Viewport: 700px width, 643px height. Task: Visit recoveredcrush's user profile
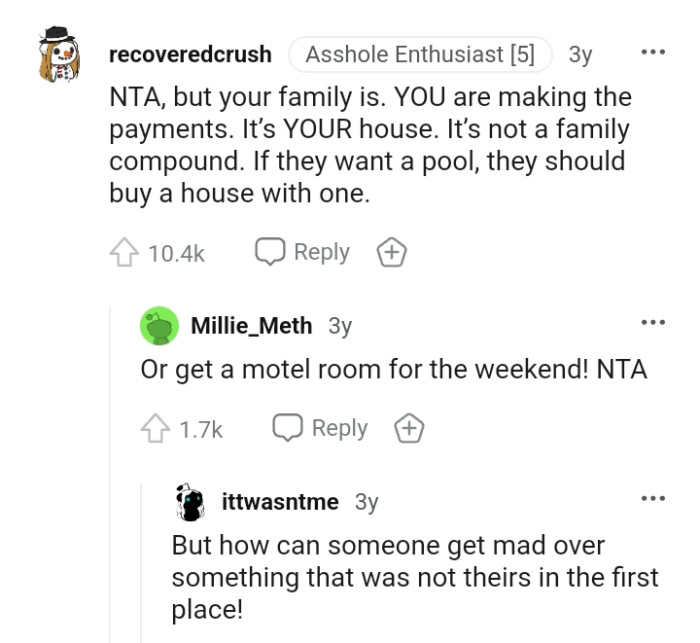(x=190, y=54)
